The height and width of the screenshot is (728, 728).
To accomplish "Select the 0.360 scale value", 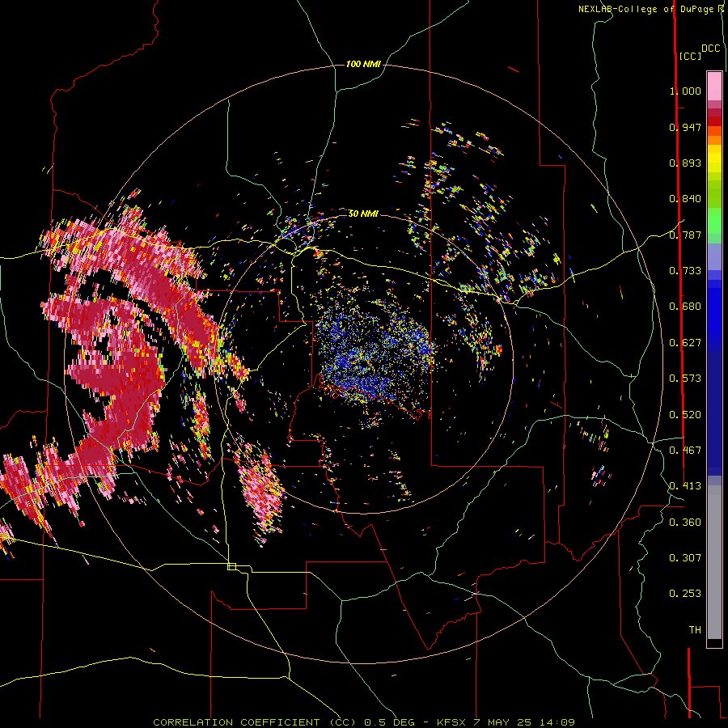I will click(685, 523).
